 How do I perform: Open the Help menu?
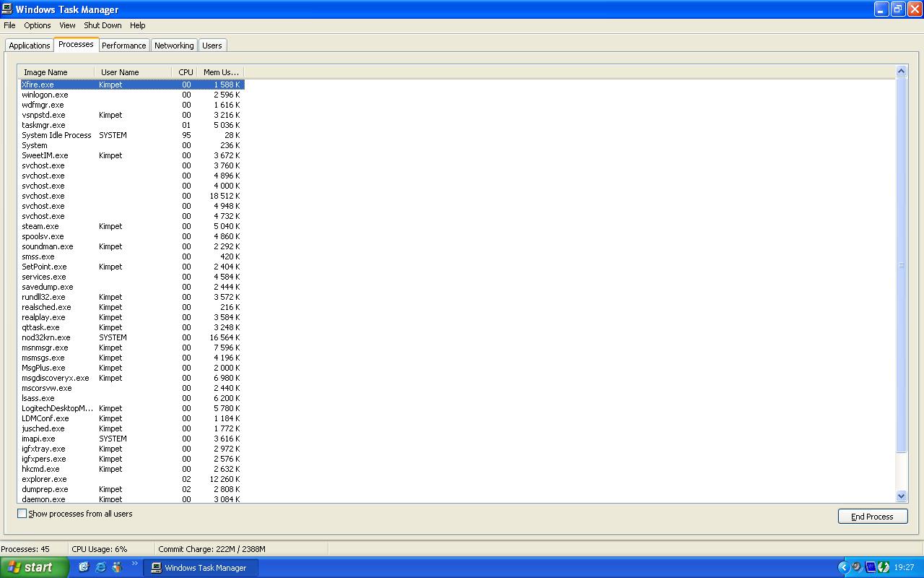tap(137, 25)
